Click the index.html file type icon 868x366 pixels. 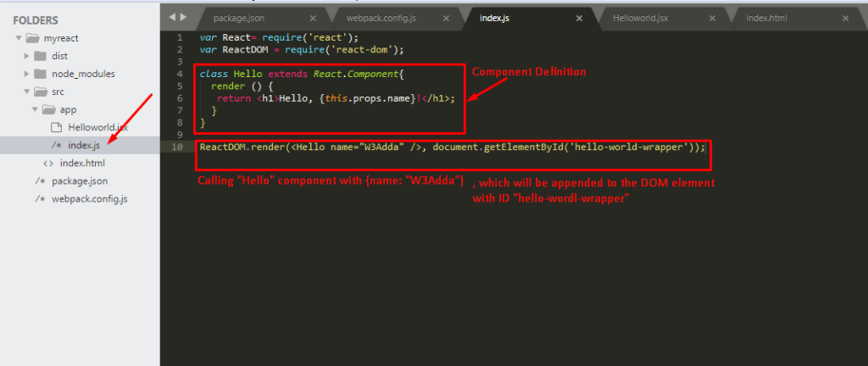click(48, 164)
